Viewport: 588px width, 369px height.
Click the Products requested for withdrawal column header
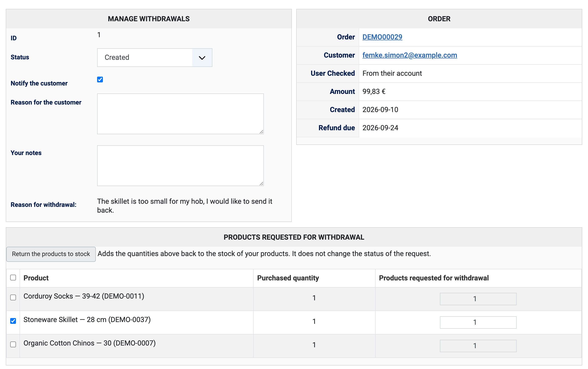[x=434, y=278]
